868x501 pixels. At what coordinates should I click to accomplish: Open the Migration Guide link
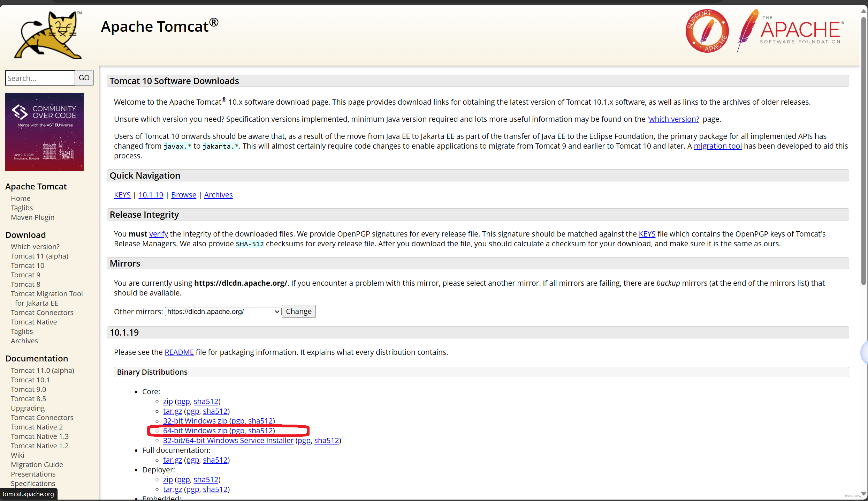(37, 465)
